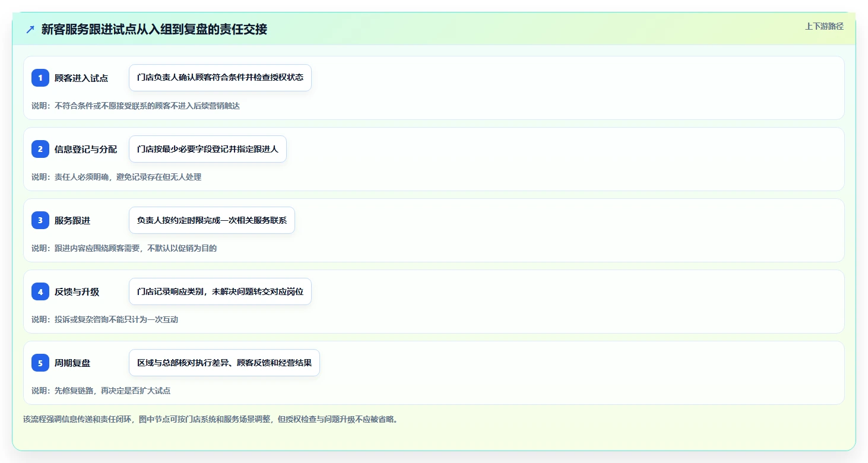Click the note 先修复链路，再决定是否扩大试点

coord(113,391)
